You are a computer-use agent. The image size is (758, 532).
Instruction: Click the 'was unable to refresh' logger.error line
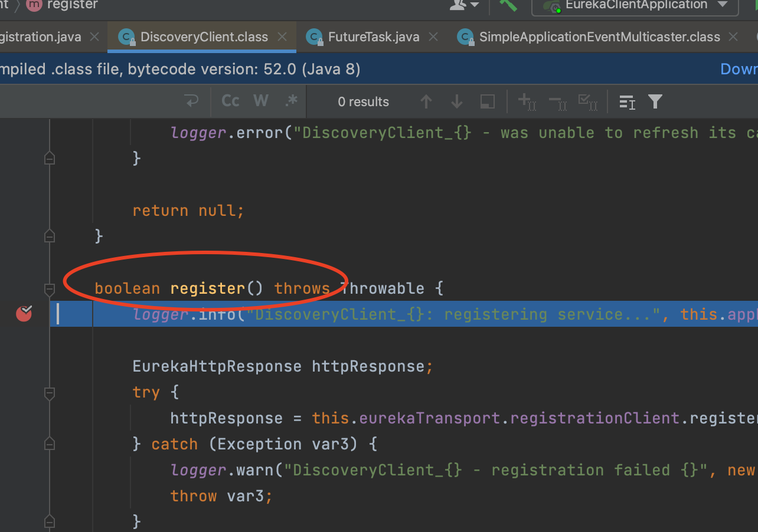point(464,133)
